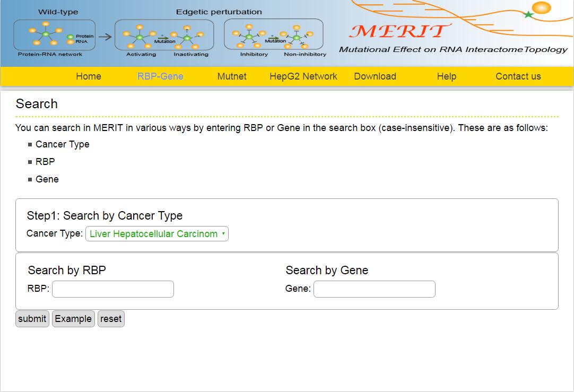Click the MERIT logo text in banner
Screen dimensions: 574x392
[399, 31]
